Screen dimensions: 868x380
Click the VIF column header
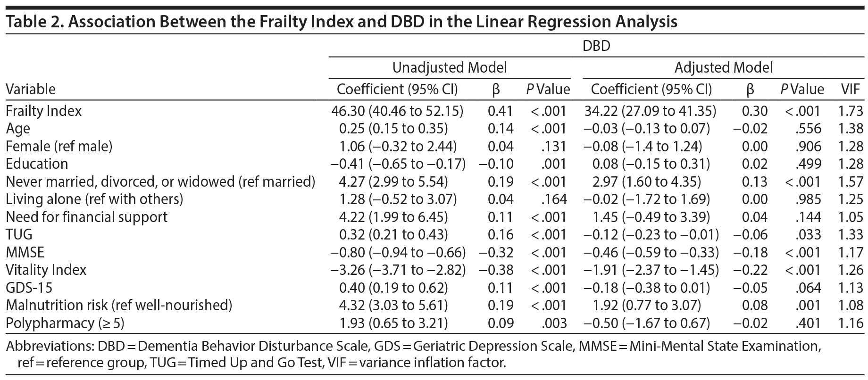pos(851,89)
